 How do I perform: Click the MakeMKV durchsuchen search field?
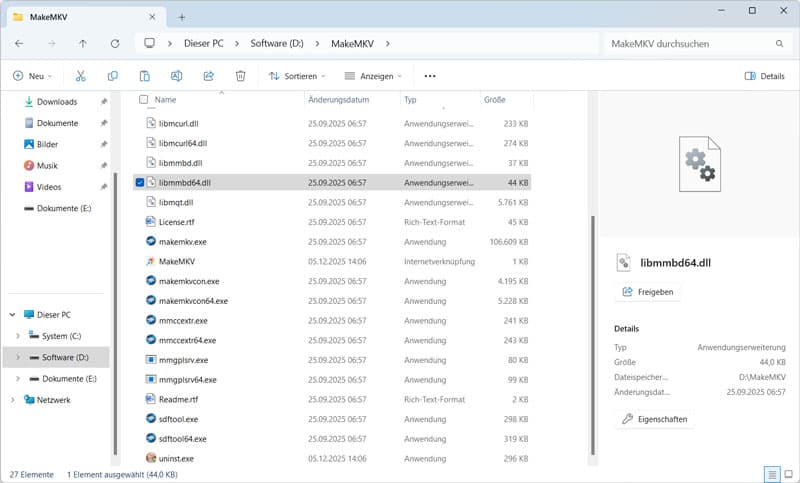point(690,44)
